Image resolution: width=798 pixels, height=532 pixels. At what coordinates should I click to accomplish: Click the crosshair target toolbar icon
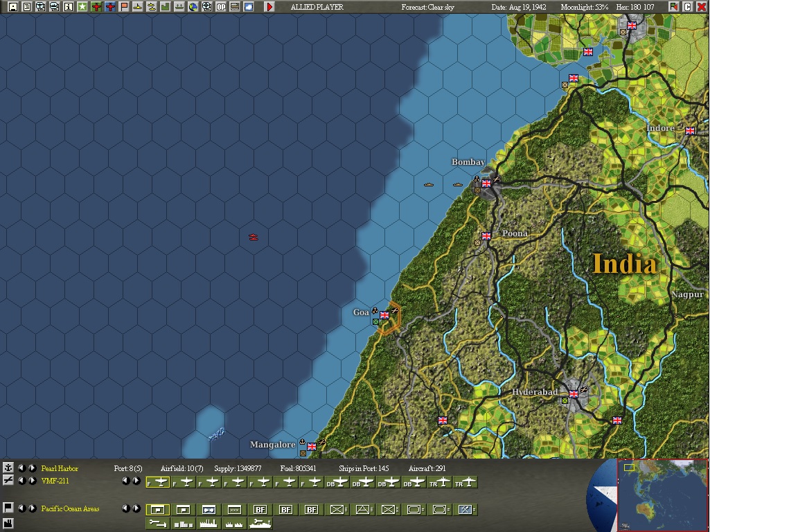tap(206, 7)
